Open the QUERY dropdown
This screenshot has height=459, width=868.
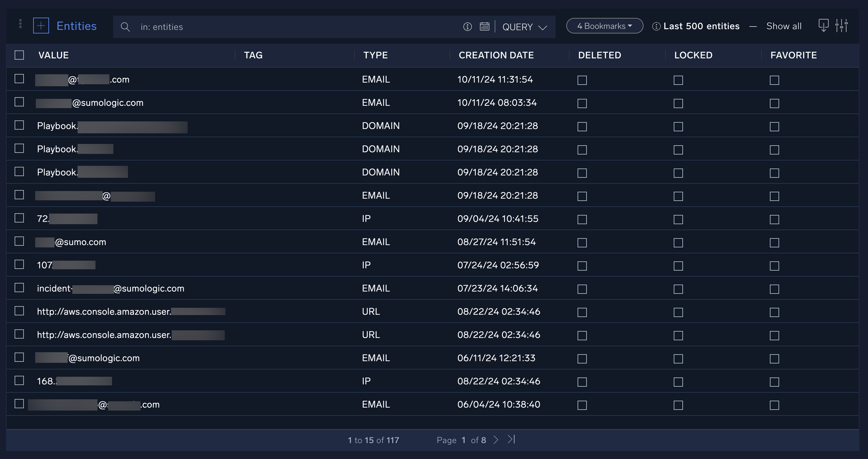pyautogui.click(x=524, y=27)
